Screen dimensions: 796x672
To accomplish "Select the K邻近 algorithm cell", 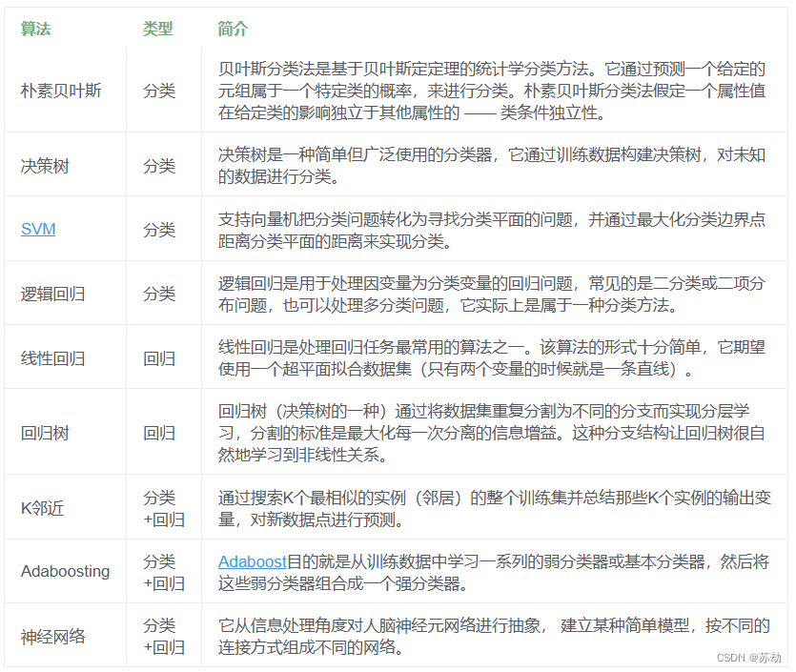I will click(43, 508).
